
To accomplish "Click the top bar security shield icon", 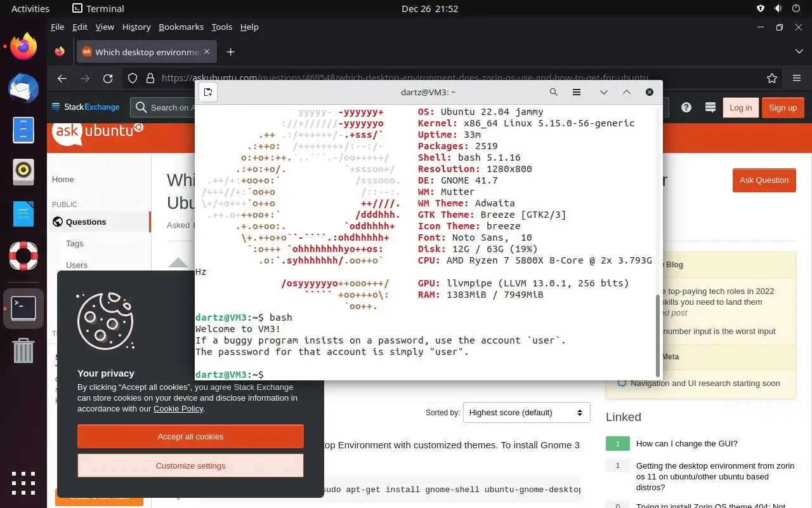I will coord(761,9).
